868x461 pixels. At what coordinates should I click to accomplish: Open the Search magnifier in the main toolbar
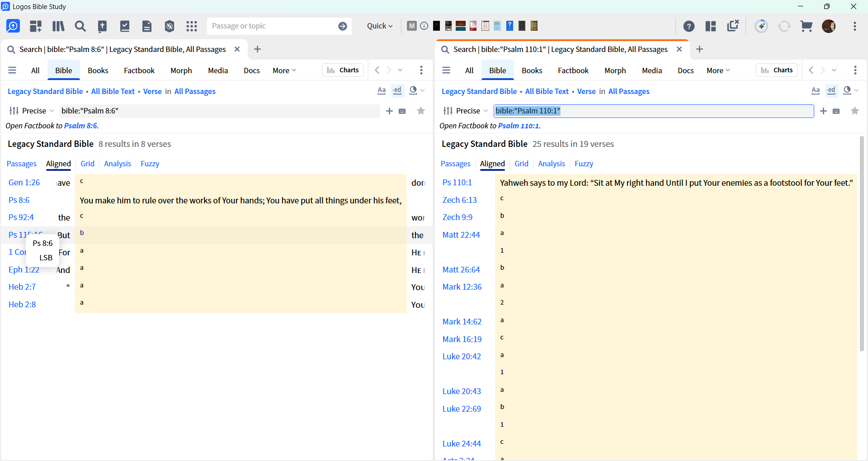pyautogui.click(x=80, y=26)
